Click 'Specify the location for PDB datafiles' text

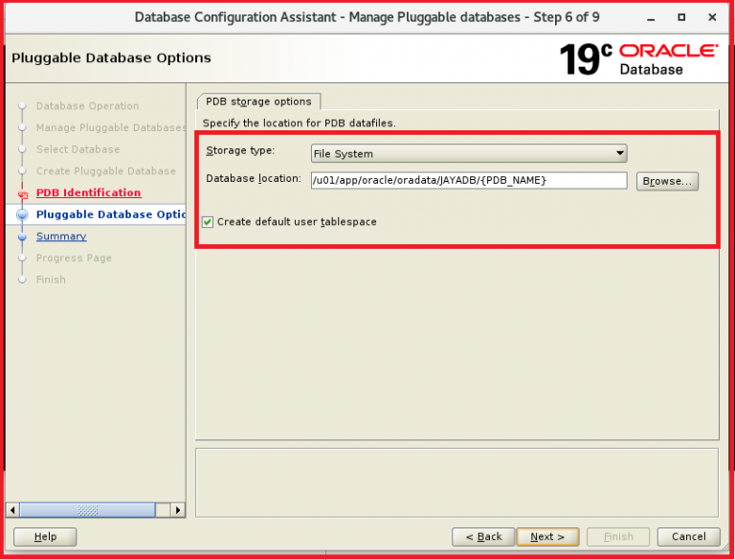click(299, 123)
